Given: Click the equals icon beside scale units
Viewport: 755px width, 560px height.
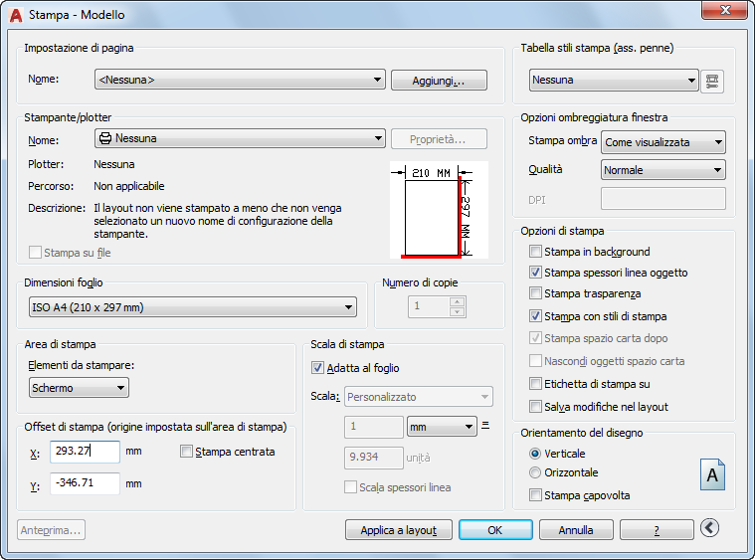Looking at the screenshot, I should click(x=485, y=426).
